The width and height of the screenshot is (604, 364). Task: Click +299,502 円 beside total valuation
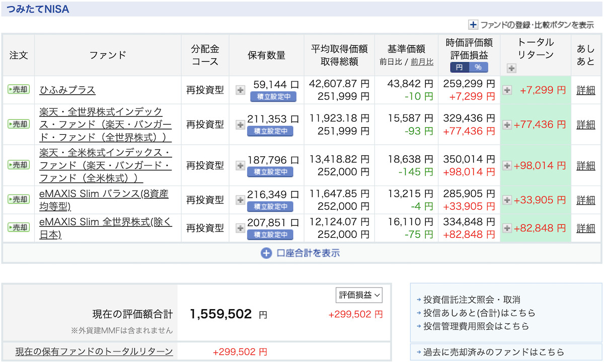point(355,314)
